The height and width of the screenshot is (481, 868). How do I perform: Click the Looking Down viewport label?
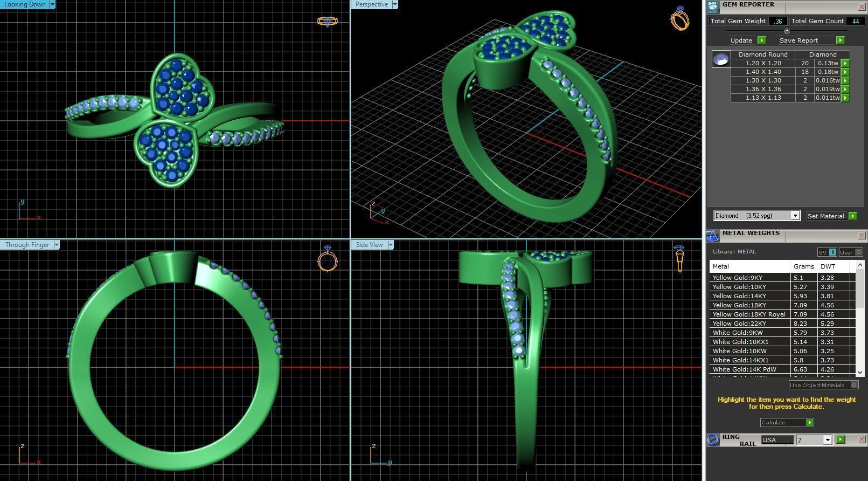click(x=25, y=4)
